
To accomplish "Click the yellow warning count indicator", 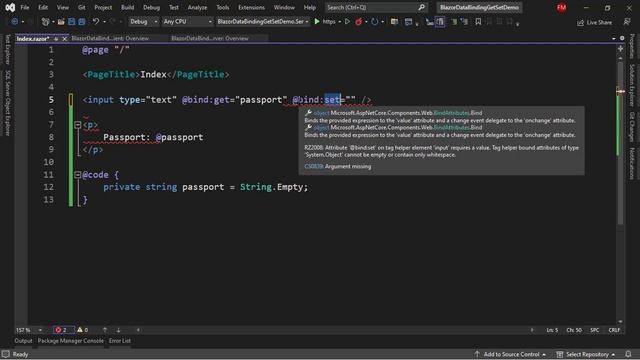I will [82, 330].
